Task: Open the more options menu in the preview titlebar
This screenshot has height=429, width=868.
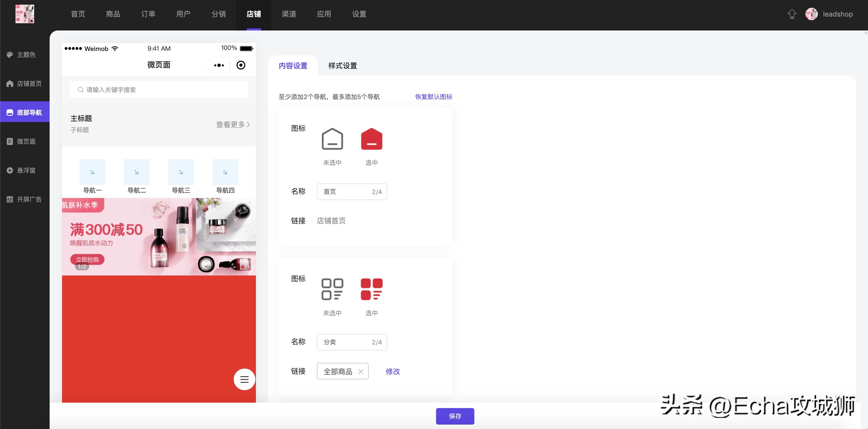Action: tap(219, 65)
